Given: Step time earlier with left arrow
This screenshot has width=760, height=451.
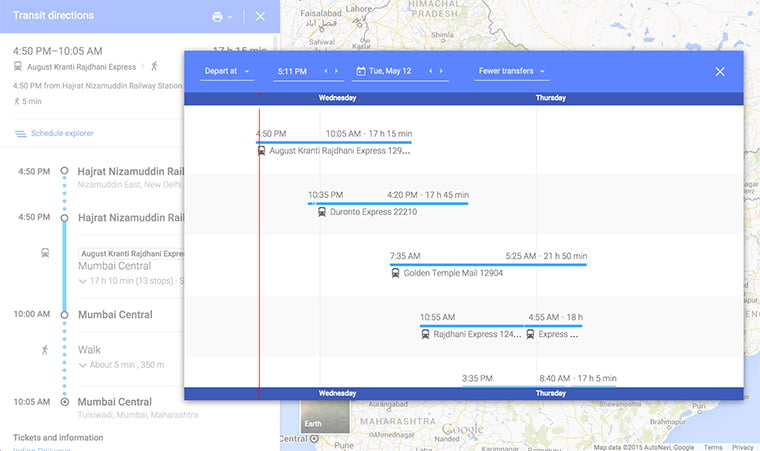Looking at the screenshot, I should click(326, 71).
